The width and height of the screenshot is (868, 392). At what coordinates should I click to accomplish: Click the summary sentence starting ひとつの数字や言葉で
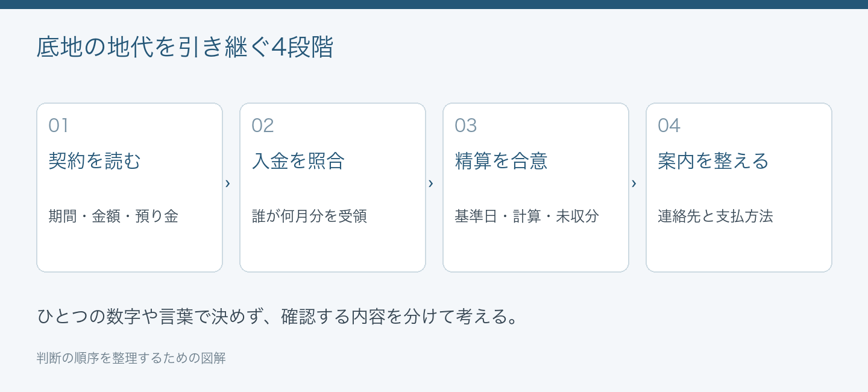tap(278, 317)
